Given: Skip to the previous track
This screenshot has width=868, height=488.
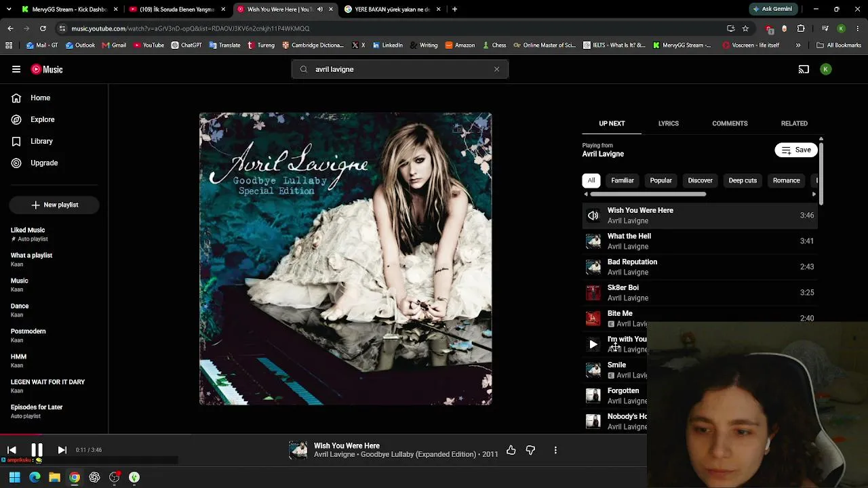Looking at the screenshot, I should click(12, 450).
